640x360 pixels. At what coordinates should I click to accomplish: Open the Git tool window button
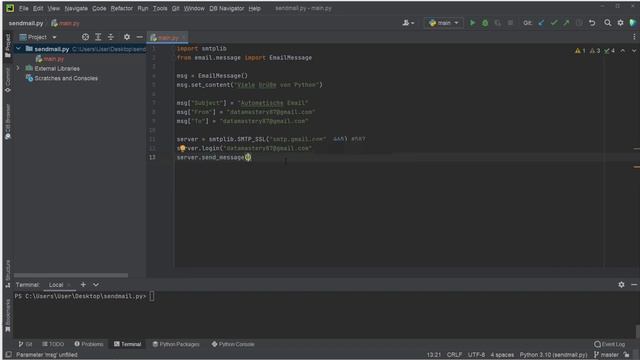25,344
